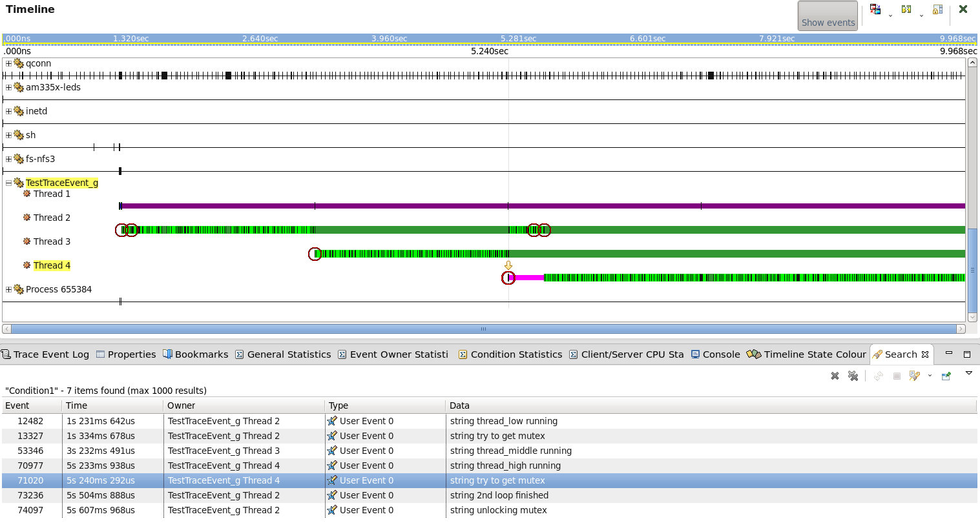Remove all search matches with double X icon
The height and width of the screenshot is (532, 980).
853,376
